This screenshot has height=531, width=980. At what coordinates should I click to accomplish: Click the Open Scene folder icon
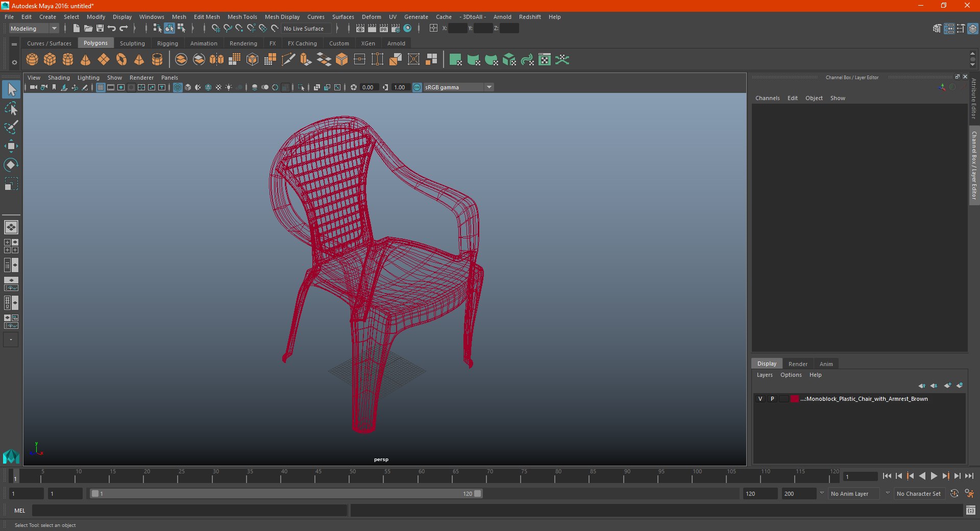coord(88,29)
